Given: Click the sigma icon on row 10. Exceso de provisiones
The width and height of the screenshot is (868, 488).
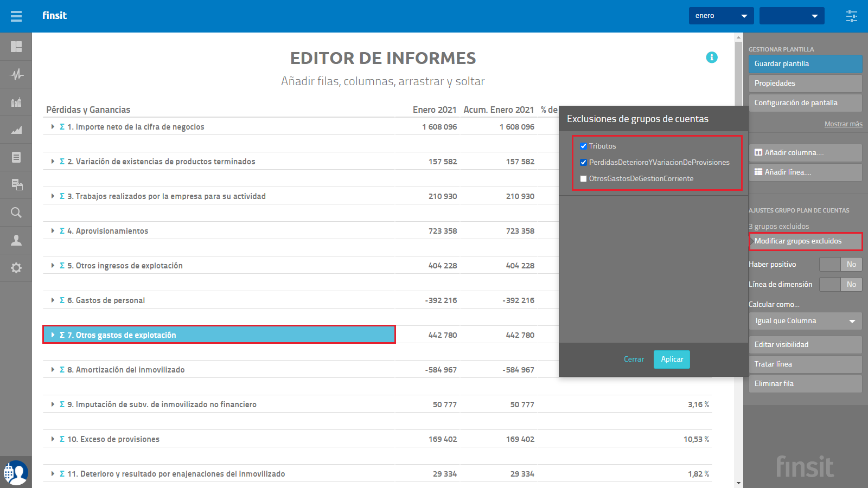Looking at the screenshot, I should pos(62,439).
